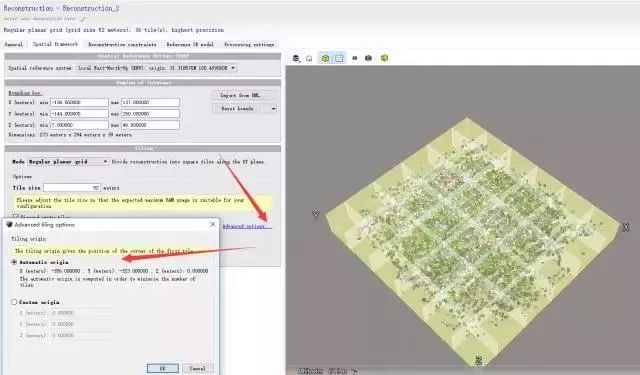
Task: Open the Processing settings tab
Action: pyautogui.click(x=249, y=44)
